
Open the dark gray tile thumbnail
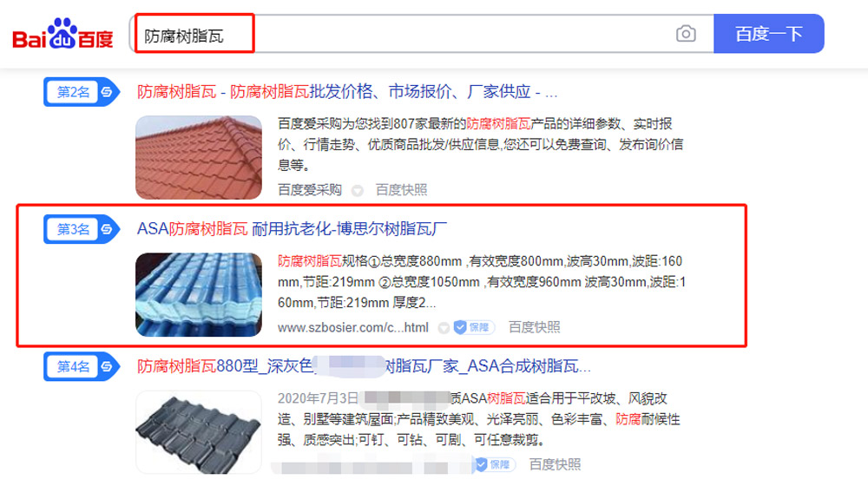[199, 431]
